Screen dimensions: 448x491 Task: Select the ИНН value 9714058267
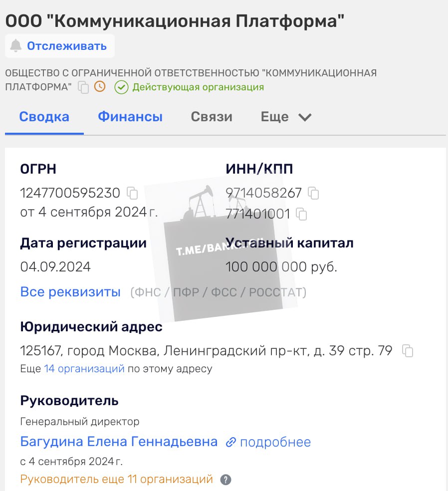pos(263,193)
